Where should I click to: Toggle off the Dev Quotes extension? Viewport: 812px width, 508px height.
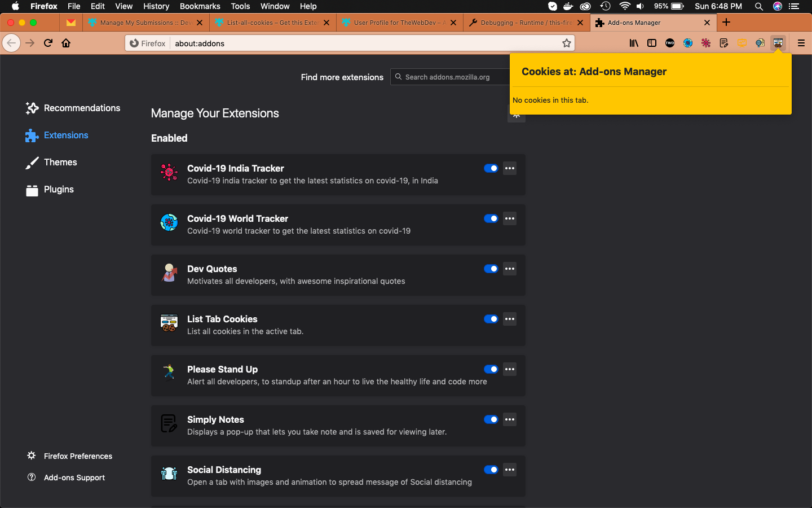(x=491, y=269)
